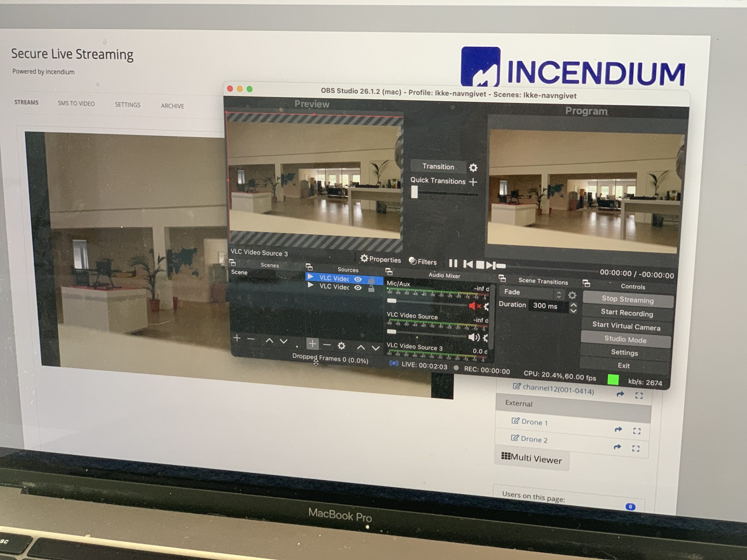Mute the VLC Video Source audio channel
Image resolution: width=747 pixels, height=560 pixels.
coord(474,337)
